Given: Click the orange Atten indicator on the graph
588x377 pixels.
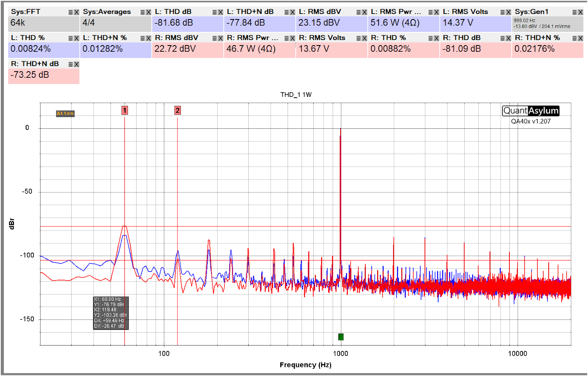Looking at the screenshot, I should tap(65, 113).
